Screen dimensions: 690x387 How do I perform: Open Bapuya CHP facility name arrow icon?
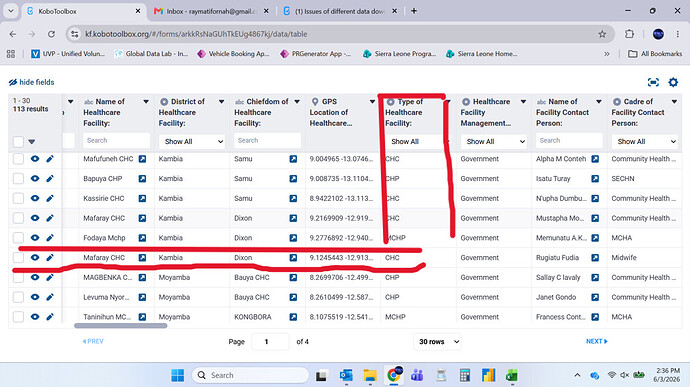click(x=142, y=179)
